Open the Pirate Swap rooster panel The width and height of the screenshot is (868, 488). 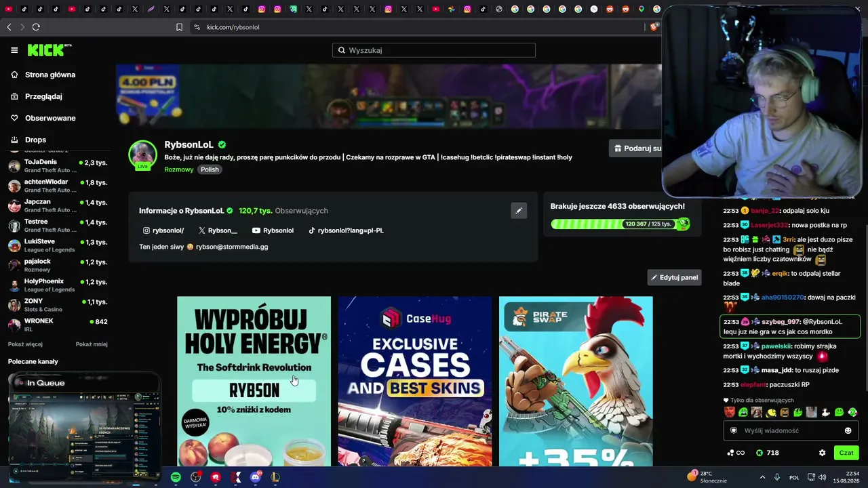[x=576, y=381]
